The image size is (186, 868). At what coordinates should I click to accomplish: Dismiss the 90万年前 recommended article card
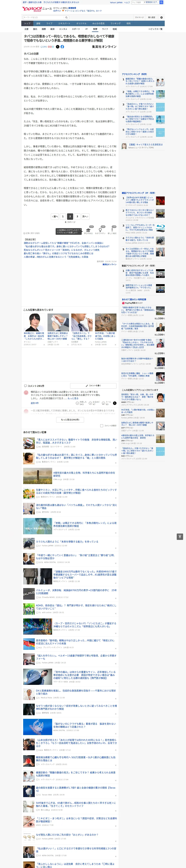point(115,345)
